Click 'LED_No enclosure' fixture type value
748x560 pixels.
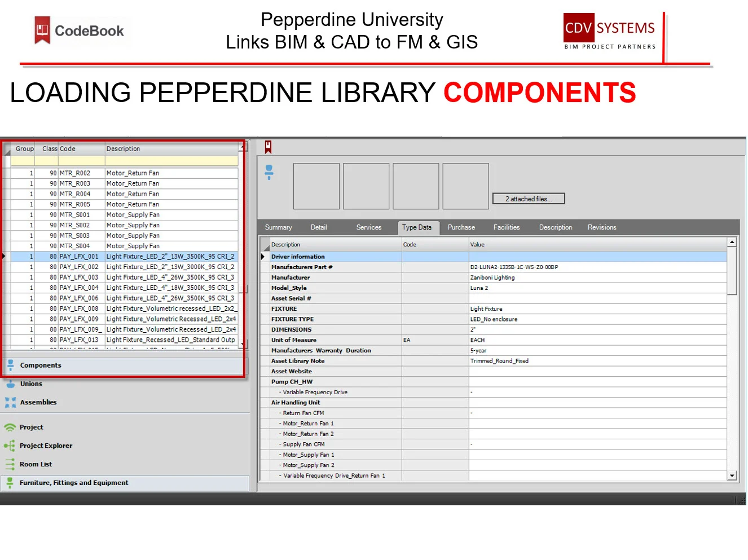494,319
